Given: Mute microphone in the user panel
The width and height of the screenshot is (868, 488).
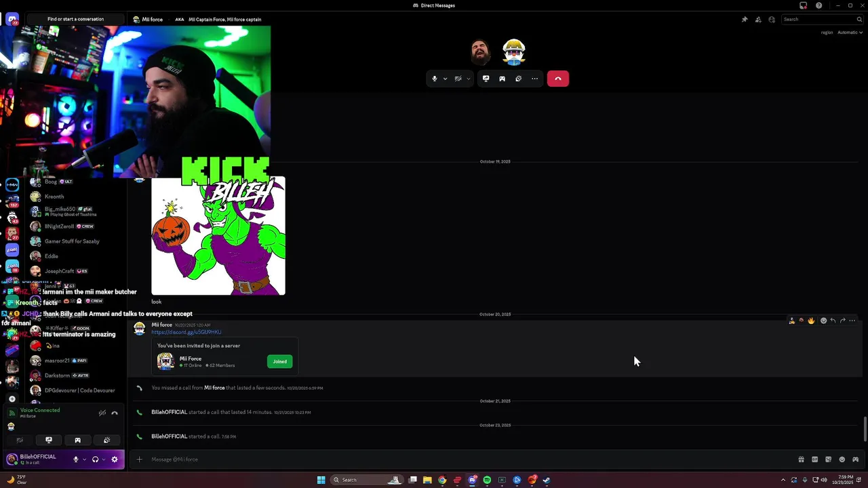Looking at the screenshot, I should tap(76, 460).
